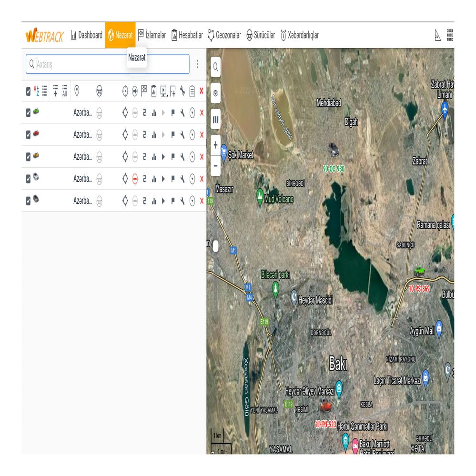Expand circled dropdown arrow in green car row

(x=192, y=113)
